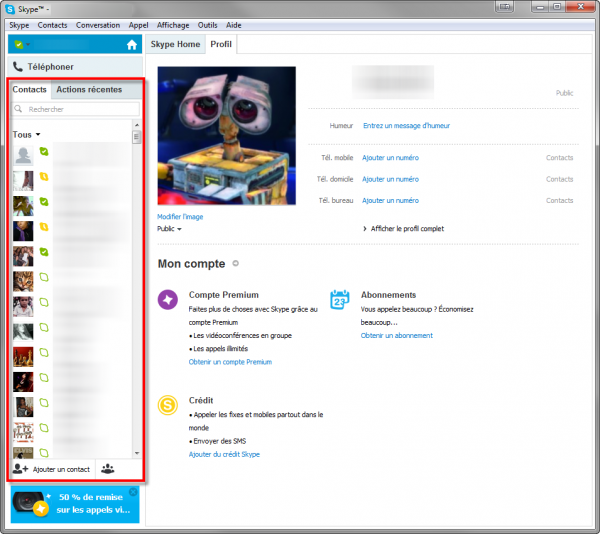Open the status dropdown next to the green status icon
Image resolution: width=600 pixels, height=534 pixels.
(28, 44)
